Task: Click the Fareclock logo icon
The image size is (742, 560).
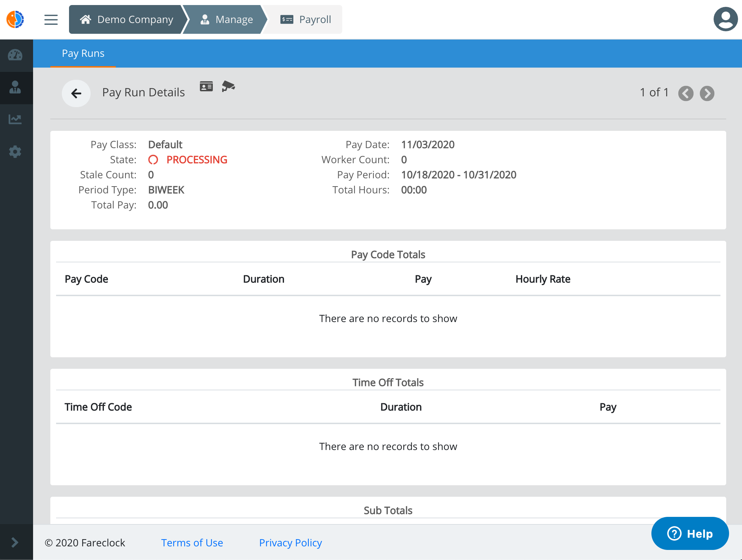Action: click(x=15, y=19)
